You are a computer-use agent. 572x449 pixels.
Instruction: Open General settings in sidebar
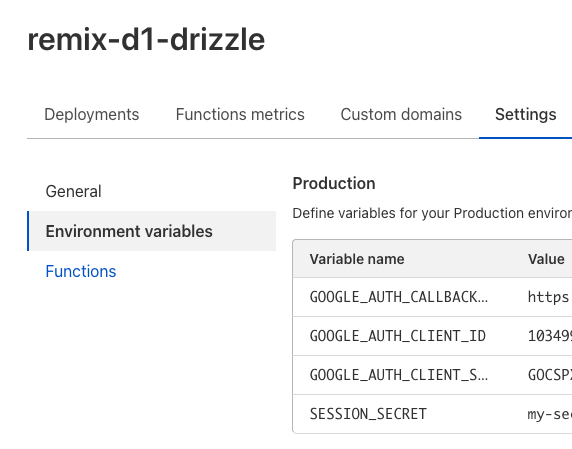[x=73, y=191]
